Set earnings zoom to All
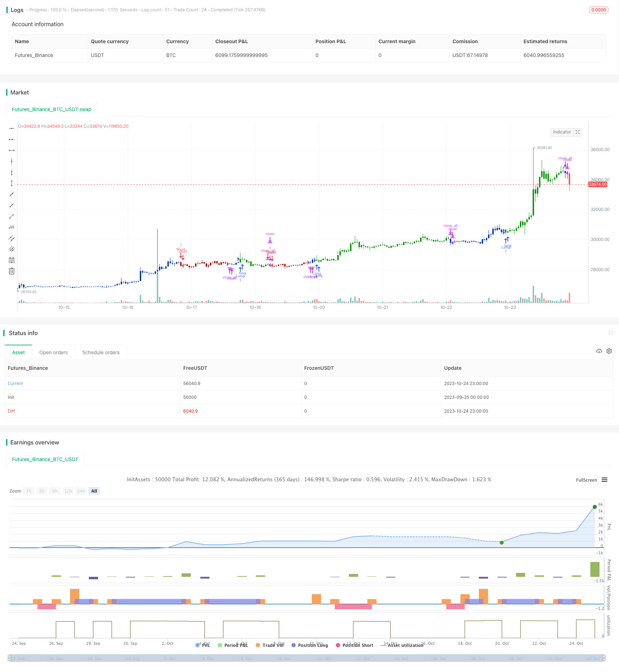This screenshot has height=672, width=619. pos(94,491)
